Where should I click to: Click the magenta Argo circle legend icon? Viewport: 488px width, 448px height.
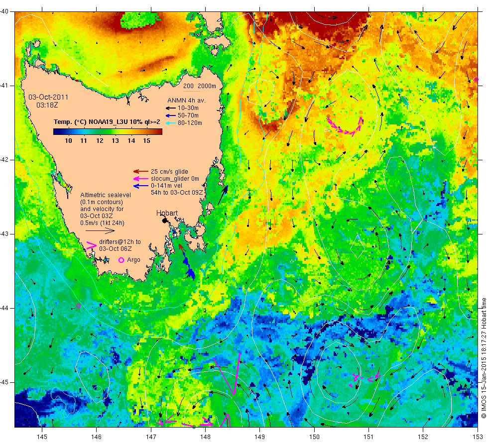[121, 260]
